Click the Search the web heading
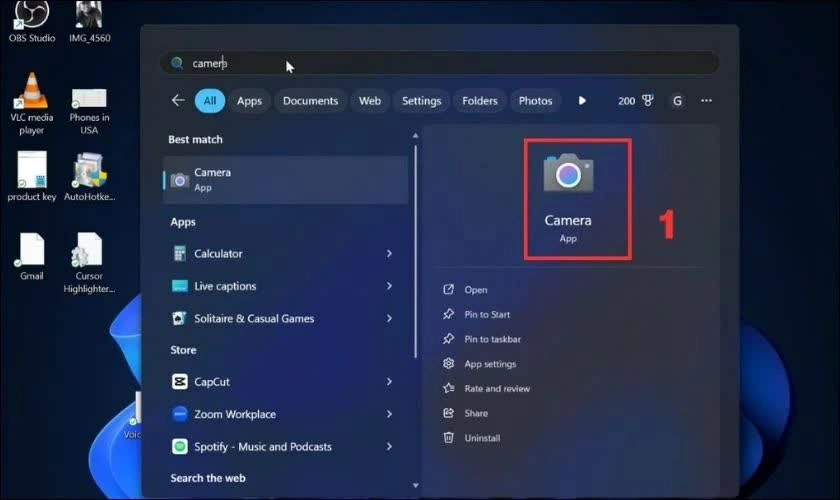 tap(208, 478)
